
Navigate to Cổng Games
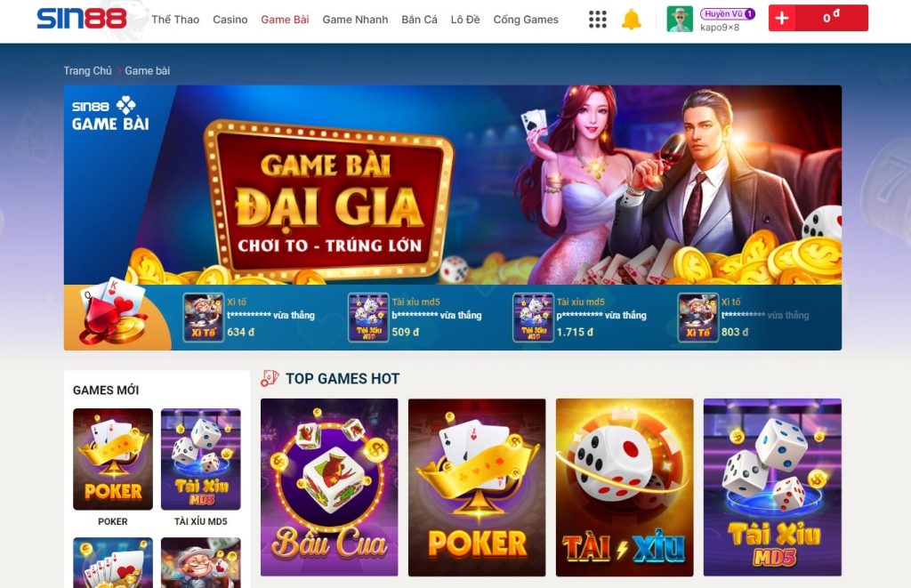[526, 20]
